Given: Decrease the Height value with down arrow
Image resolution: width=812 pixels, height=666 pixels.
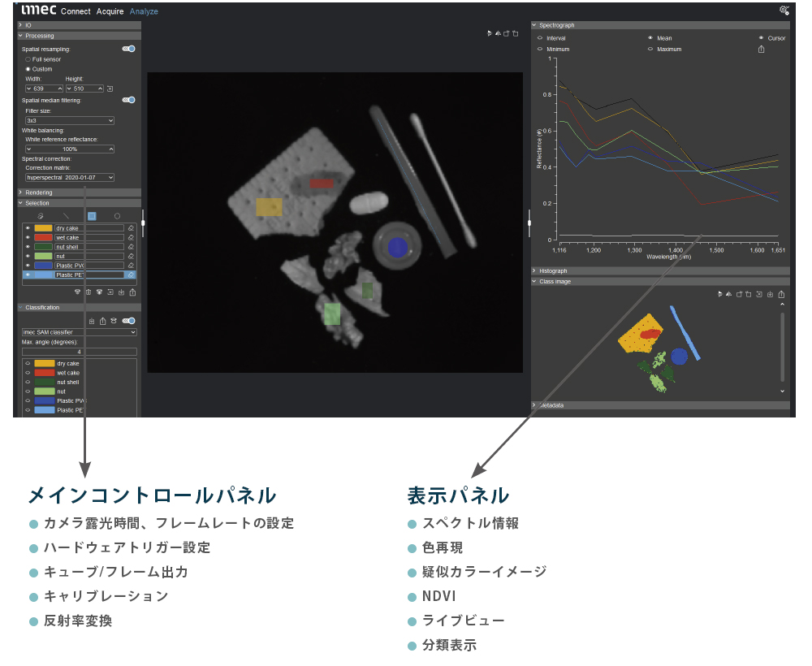Looking at the screenshot, I should tap(69, 89).
